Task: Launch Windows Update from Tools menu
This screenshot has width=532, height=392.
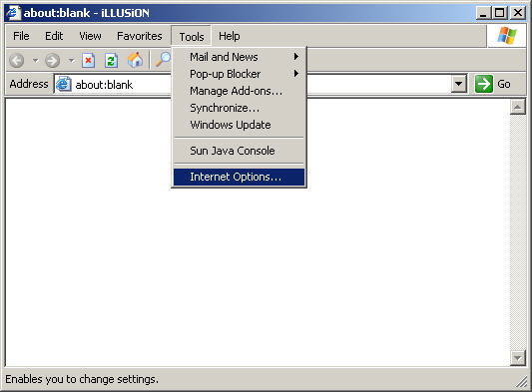Action: point(240,125)
